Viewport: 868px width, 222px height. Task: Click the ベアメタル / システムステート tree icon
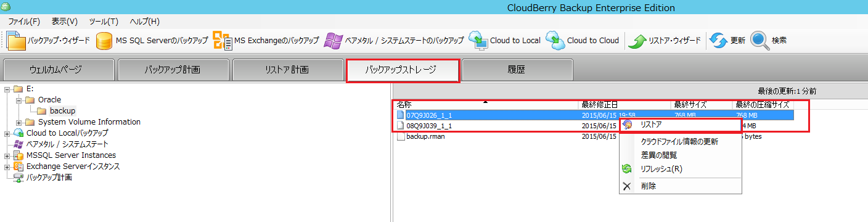coord(18,144)
